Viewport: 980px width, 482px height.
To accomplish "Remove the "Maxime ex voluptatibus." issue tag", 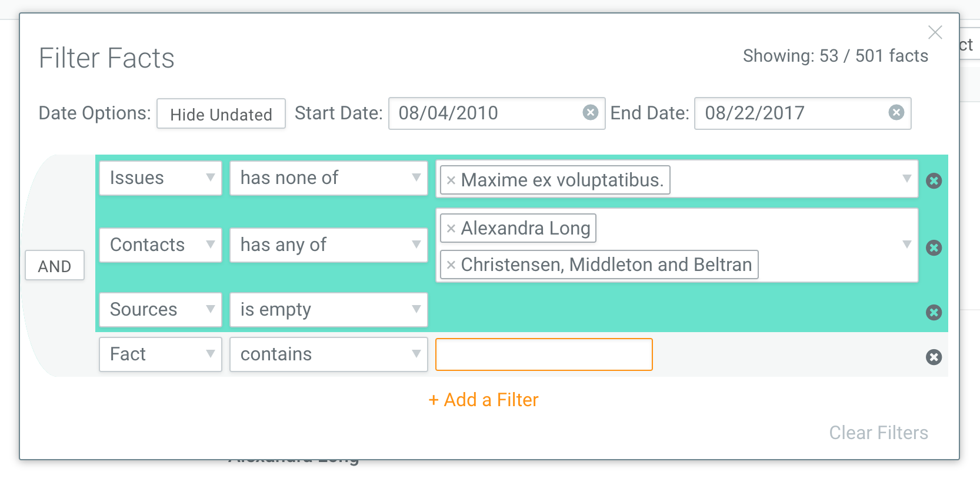I will click(452, 180).
